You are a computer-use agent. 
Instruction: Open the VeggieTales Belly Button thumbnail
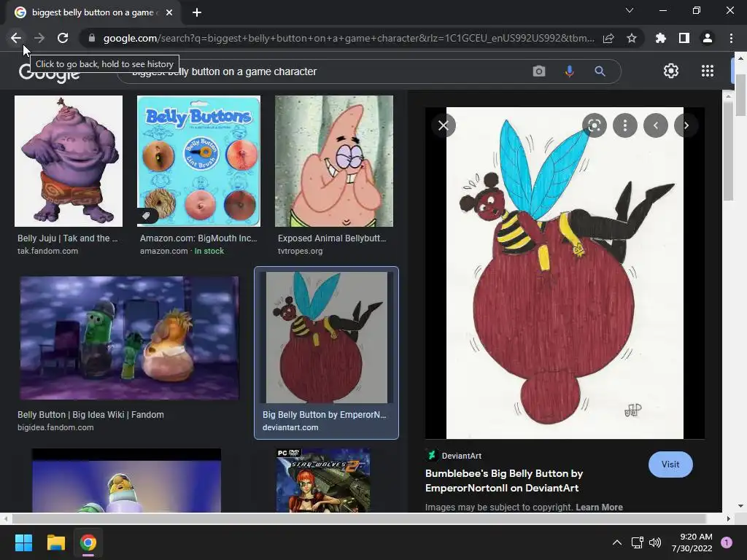coord(129,338)
